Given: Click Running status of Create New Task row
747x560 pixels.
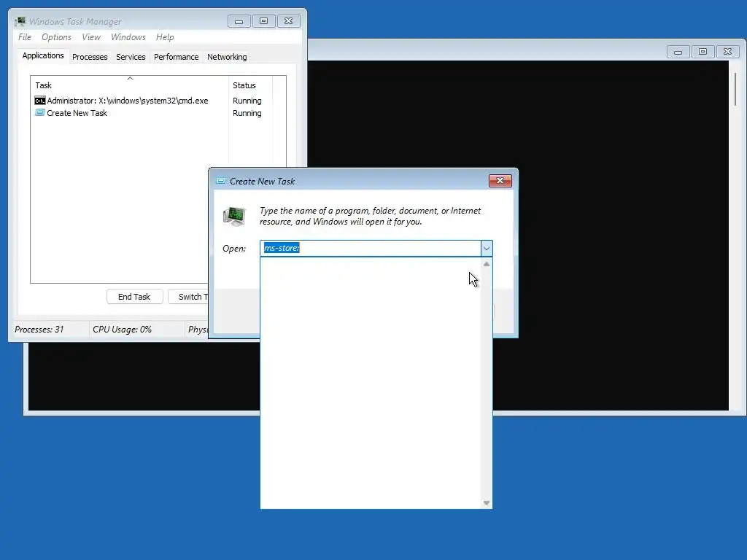Looking at the screenshot, I should point(247,113).
